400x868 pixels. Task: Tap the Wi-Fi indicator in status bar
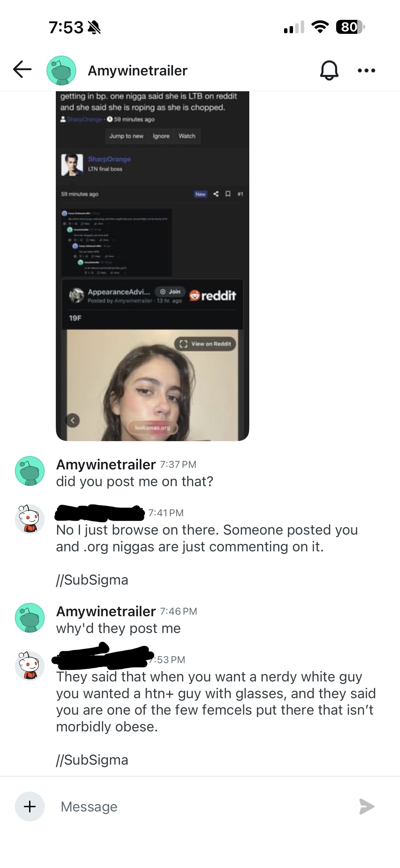tap(320, 27)
